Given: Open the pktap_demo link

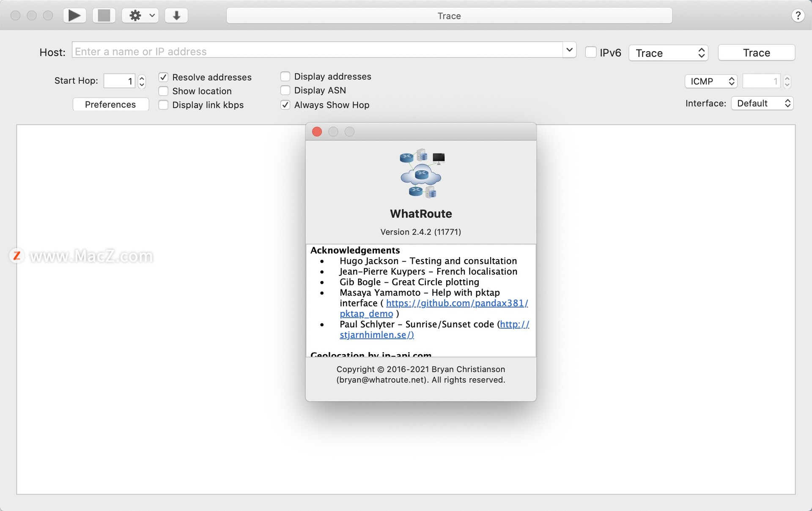Looking at the screenshot, I should [366, 314].
